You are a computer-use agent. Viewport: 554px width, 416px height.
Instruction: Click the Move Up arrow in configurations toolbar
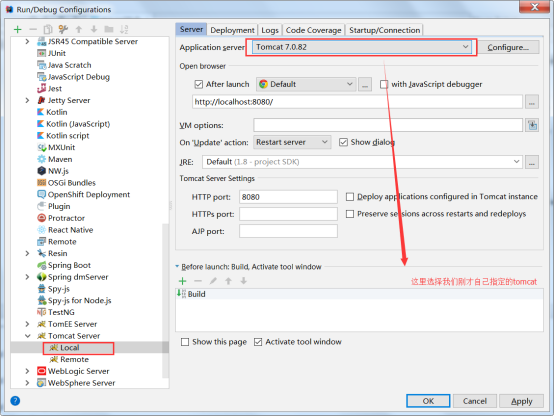[x=79, y=29]
